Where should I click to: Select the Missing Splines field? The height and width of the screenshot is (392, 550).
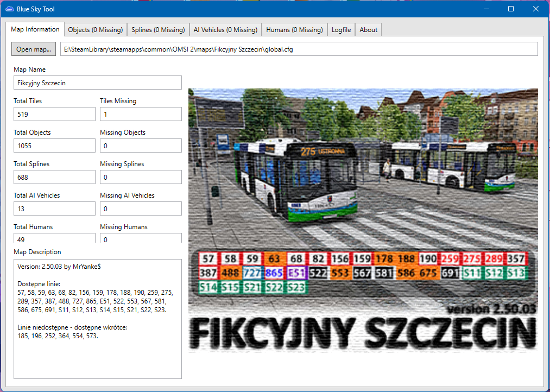[141, 178]
